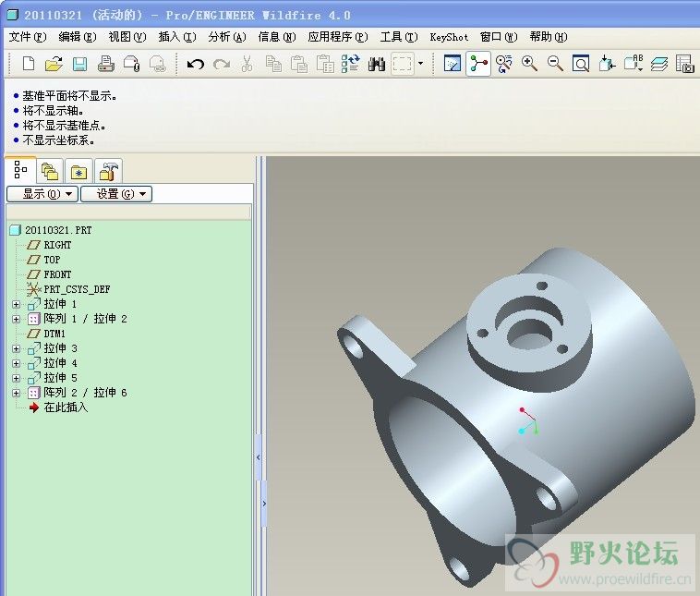Open the 工具(T) menu
Screen dimensions: 700x596
(399, 37)
